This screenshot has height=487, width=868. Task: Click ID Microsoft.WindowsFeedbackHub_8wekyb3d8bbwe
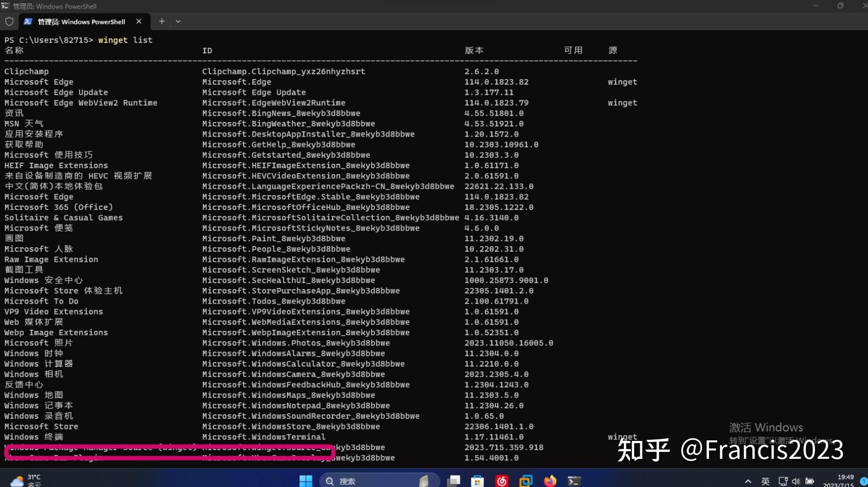point(306,385)
